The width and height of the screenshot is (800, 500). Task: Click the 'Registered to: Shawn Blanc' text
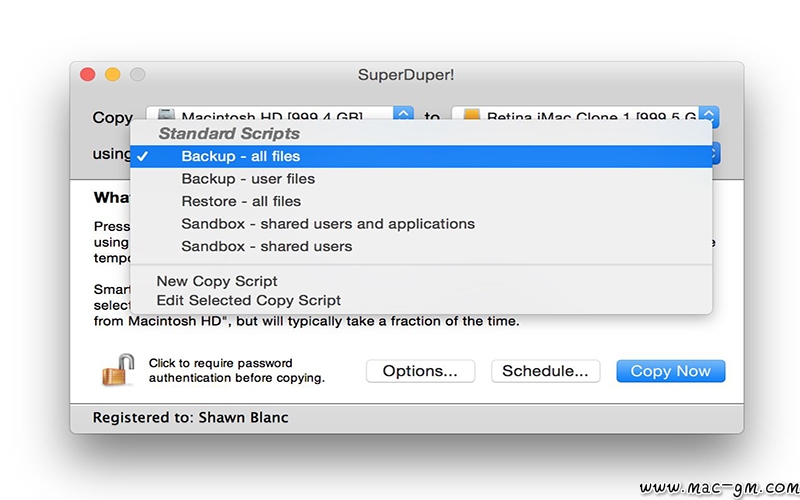(190, 417)
